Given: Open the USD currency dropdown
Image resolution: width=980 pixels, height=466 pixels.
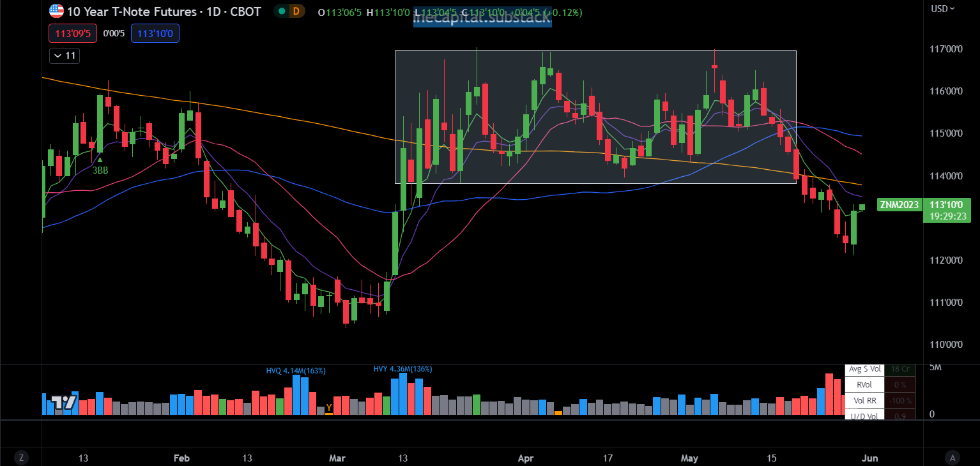Looking at the screenshot, I should (x=942, y=8).
